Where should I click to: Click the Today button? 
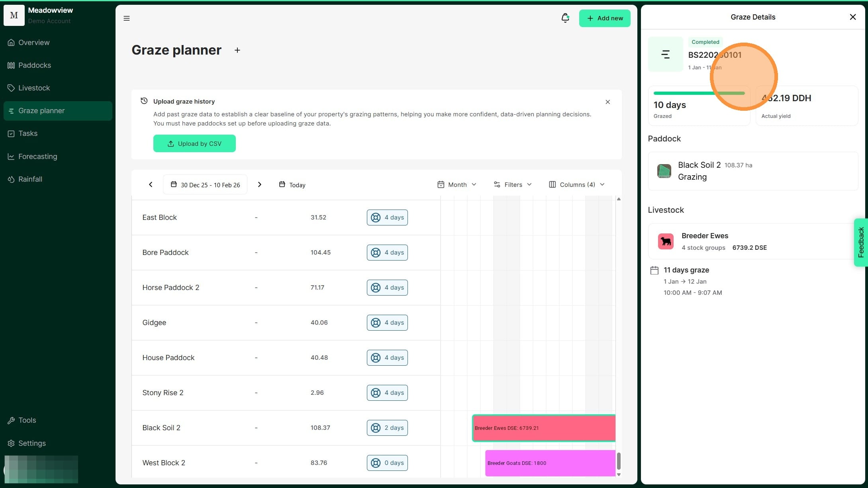tap(292, 185)
